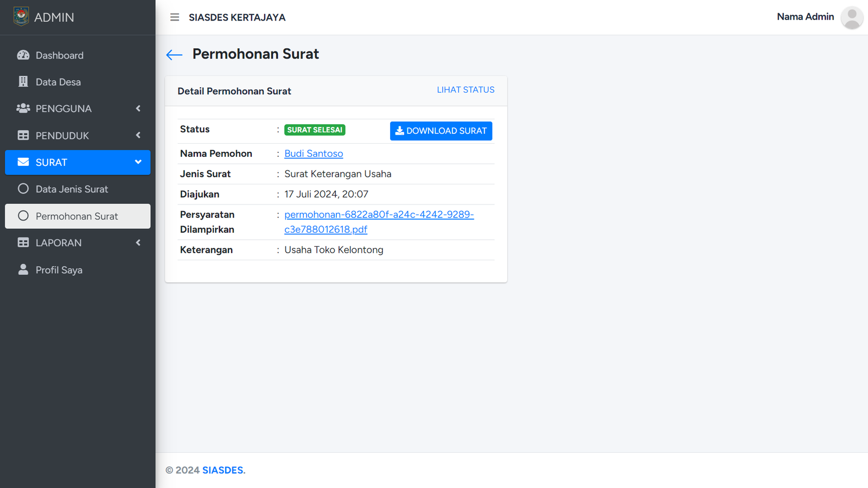Click the hamburger menu toggle icon
The image size is (868, 488).
175,17
